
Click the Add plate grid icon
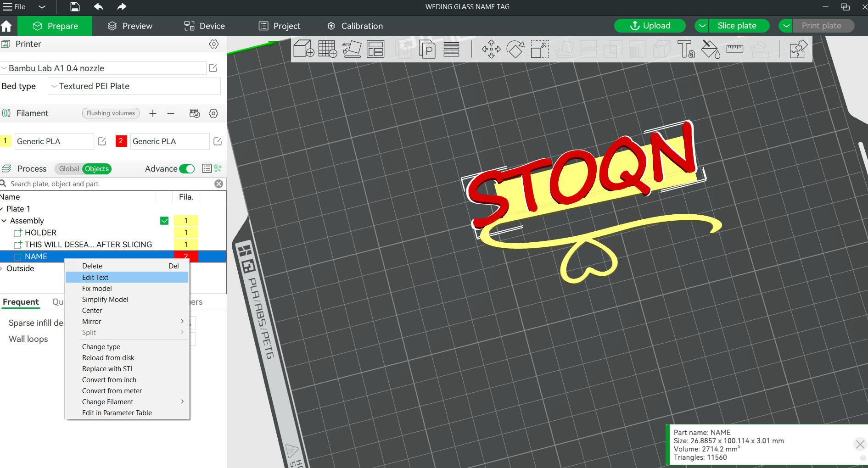coord(327,49)
